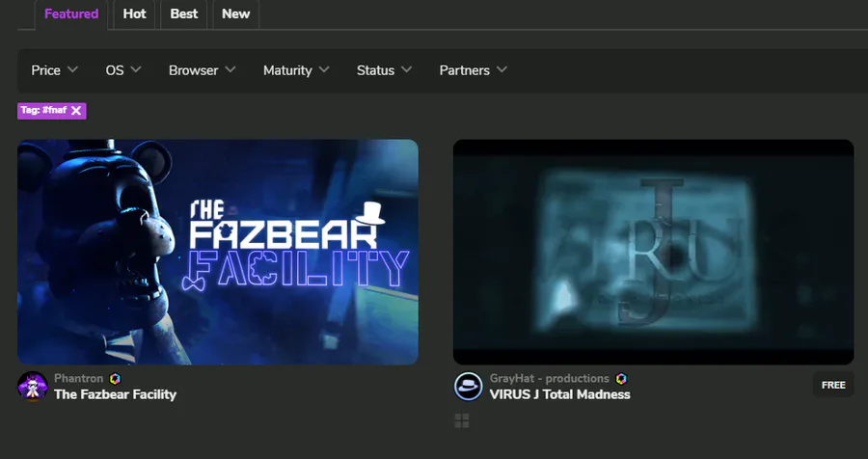Switch to the Featured tab
The height and width of the screenshot is (459, 868).
coord(71,14)
